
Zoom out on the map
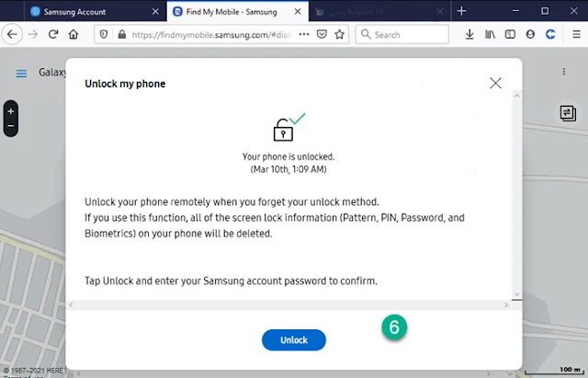tap(11, 126)
